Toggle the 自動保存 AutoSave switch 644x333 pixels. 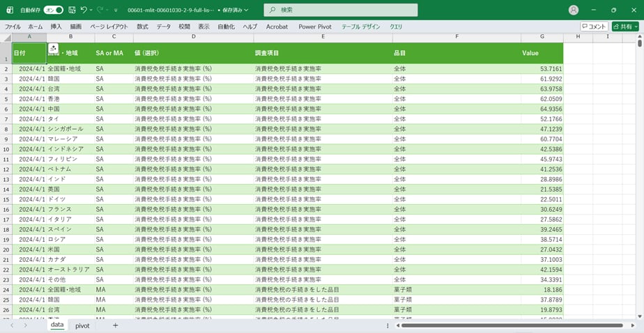click(x=54, y=10)
